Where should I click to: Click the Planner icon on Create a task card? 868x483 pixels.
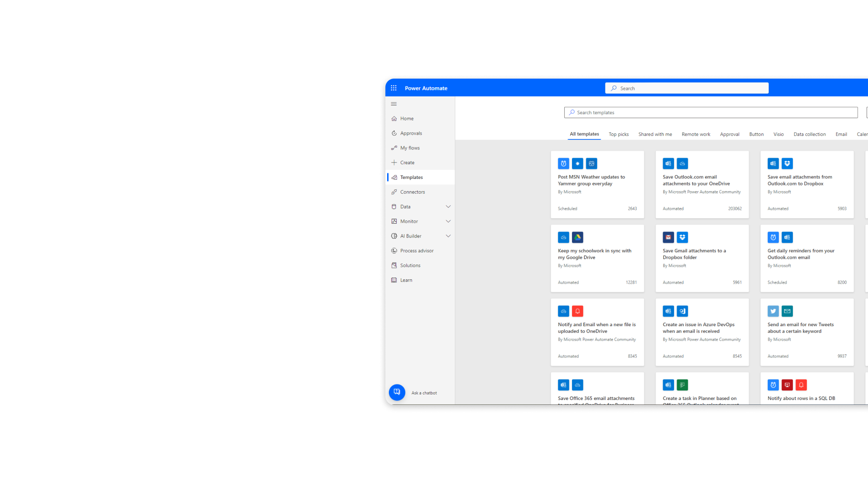pos(683,385)
